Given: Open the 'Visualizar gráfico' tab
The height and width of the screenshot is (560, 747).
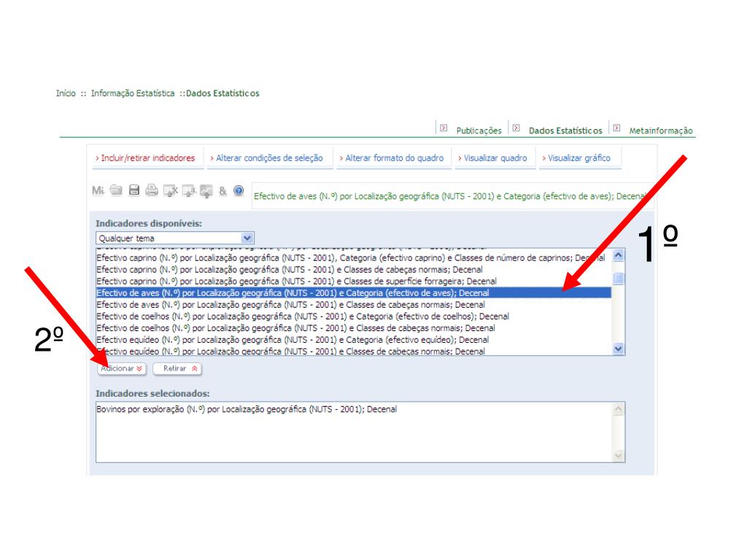Looking at the screenshot, I should [576, 158].
